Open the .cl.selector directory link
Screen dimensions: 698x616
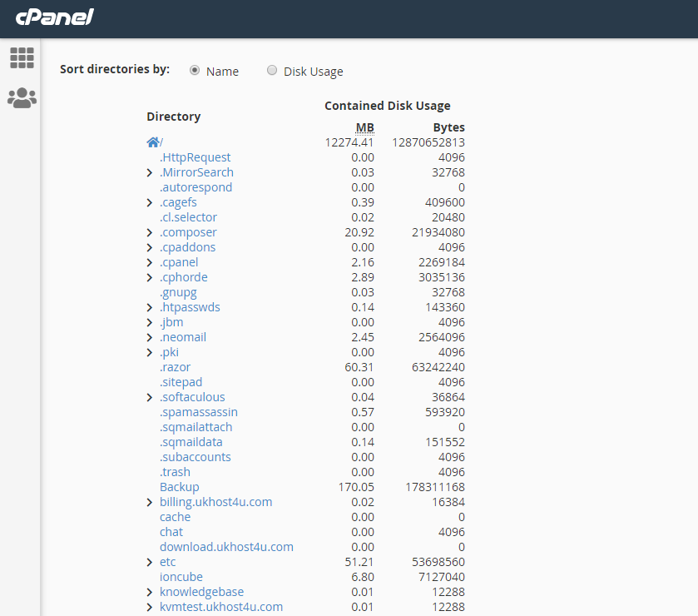click(x=188, y=217)
